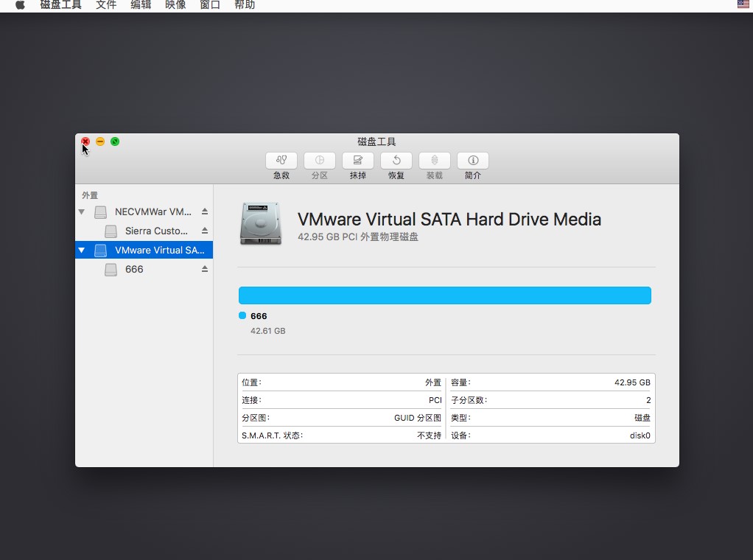Viewport: 753px width, 560px height.
Task: Click the large hard drive image
Action: click(x=261, y=223)
